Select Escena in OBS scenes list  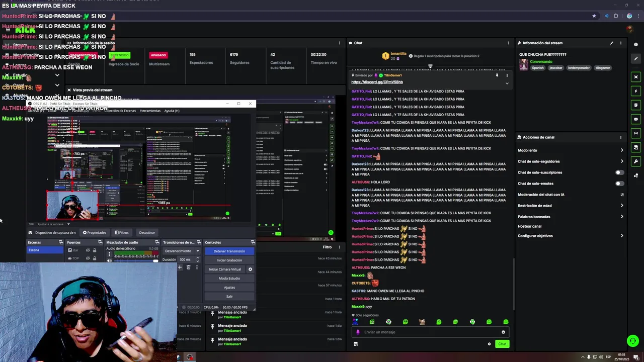point(45,250)
